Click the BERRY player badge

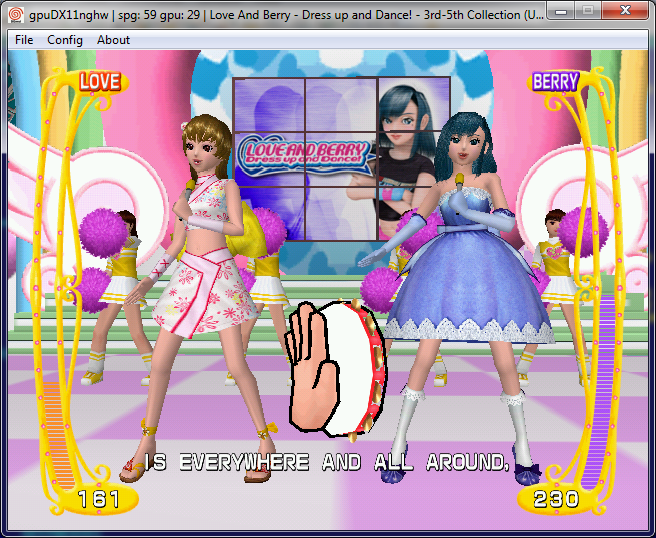[x=555, y=82]
